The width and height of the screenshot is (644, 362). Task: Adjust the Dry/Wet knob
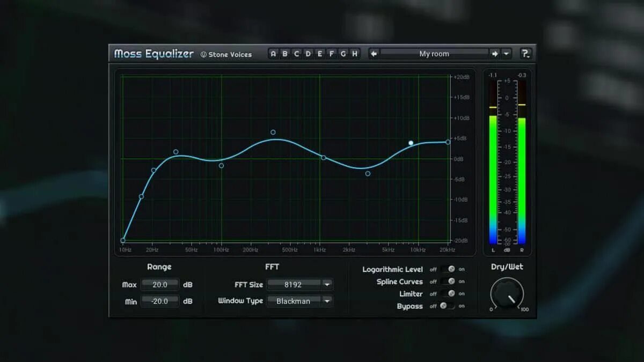tap(507, 294)
